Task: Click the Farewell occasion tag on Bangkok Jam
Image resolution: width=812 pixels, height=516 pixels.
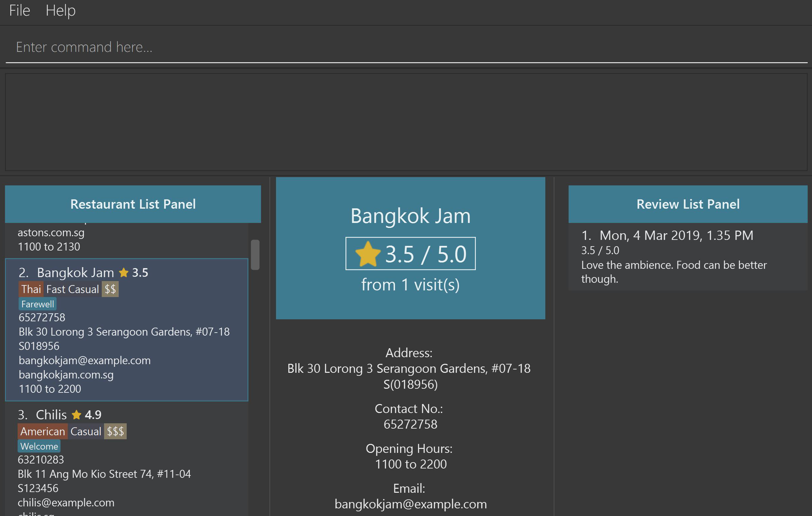Action: (x=37, y=304)
